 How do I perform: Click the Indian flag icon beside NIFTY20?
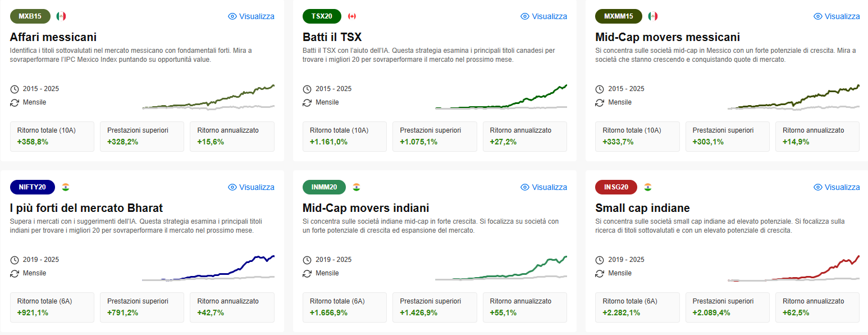click(x=66, y=187)
